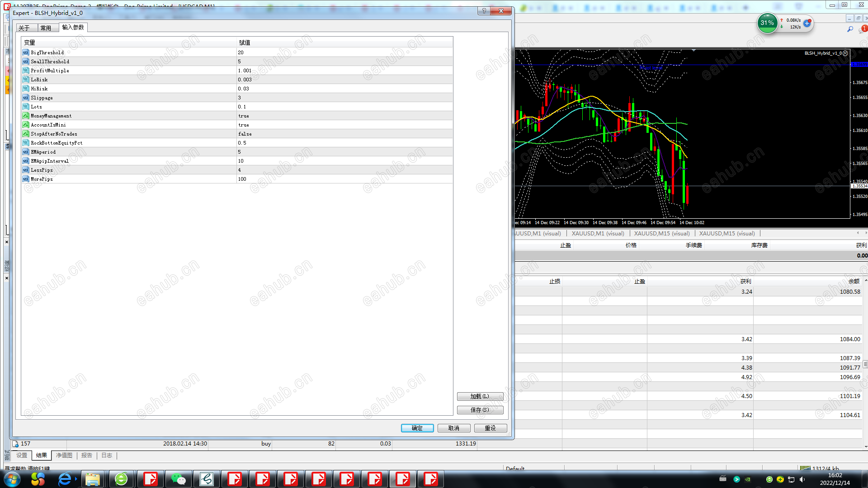Screen dimensions: 868x488
Task: Click the EMAperiod variable type icon
Action: pos(26,152)
